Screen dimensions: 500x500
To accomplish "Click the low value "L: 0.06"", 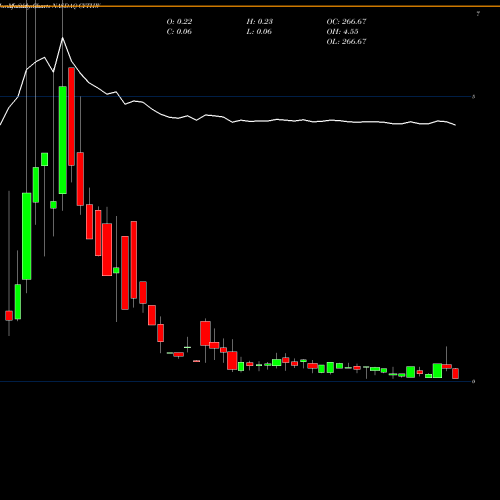I will [x=259, y=31].
